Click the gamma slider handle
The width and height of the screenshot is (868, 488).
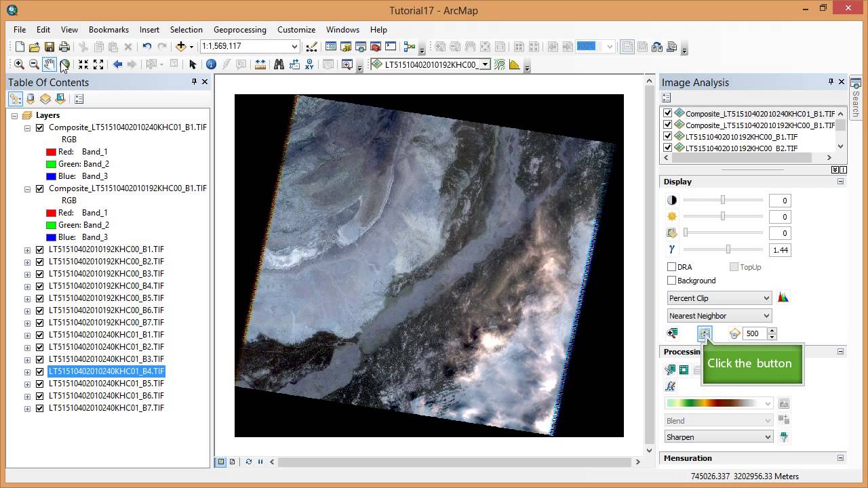coord(728,249)
